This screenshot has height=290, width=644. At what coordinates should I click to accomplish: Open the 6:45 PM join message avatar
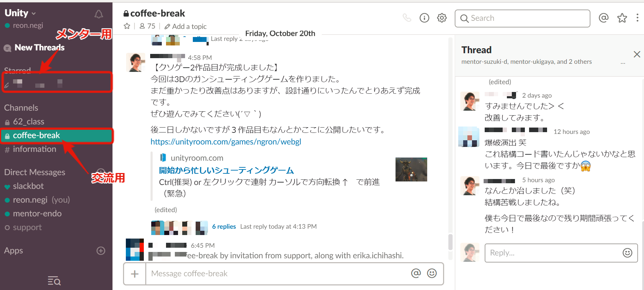(135, 249)
